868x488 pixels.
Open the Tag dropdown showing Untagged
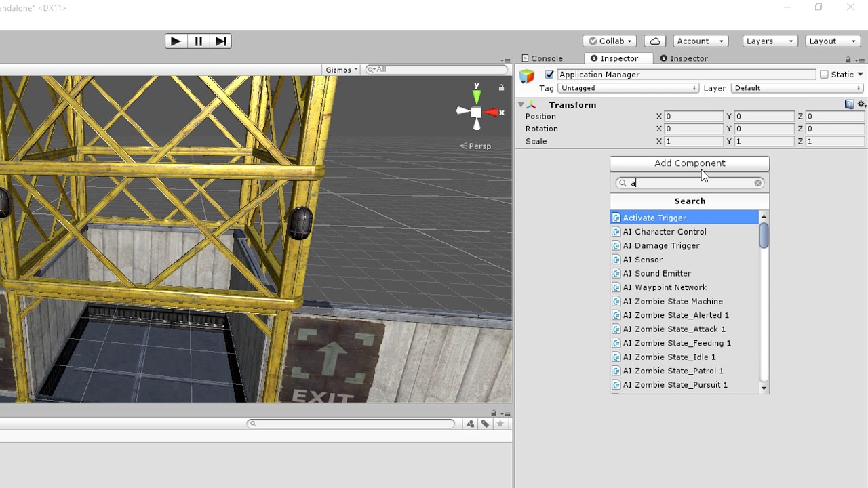click(x=628, y=88)
